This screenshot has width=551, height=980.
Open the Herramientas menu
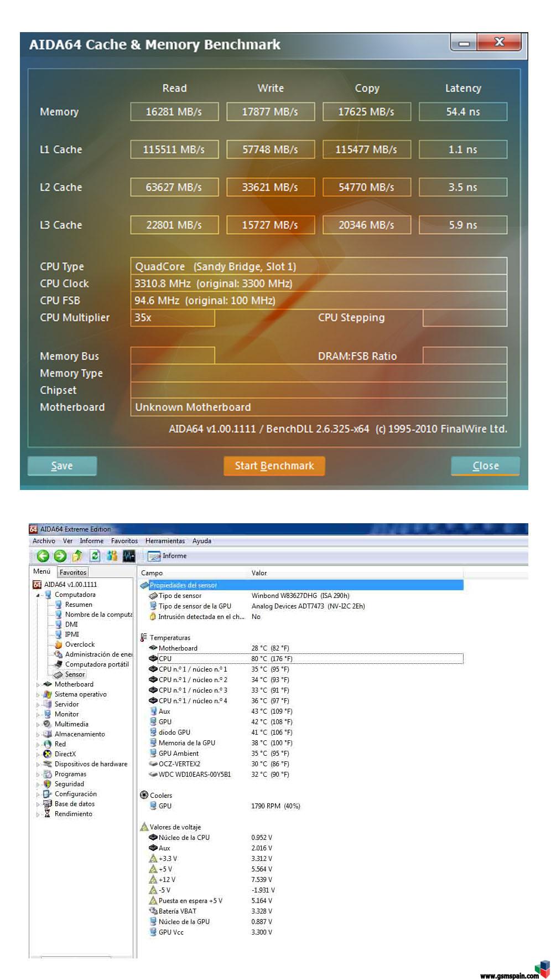click(165, 541)
